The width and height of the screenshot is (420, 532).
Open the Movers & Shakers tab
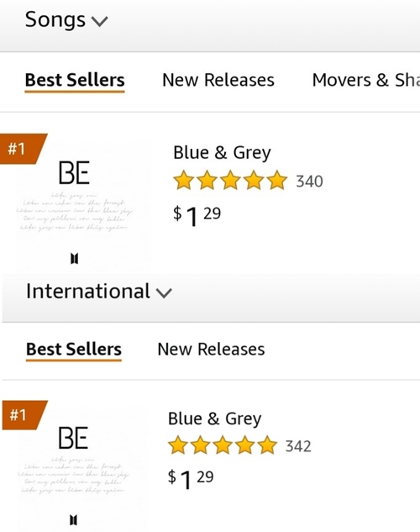365,81
